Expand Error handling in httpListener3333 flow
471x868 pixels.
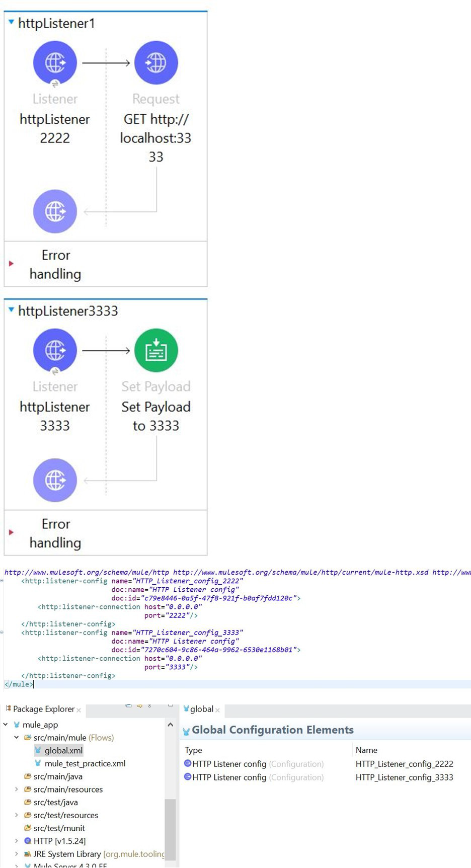click(11, 532)
